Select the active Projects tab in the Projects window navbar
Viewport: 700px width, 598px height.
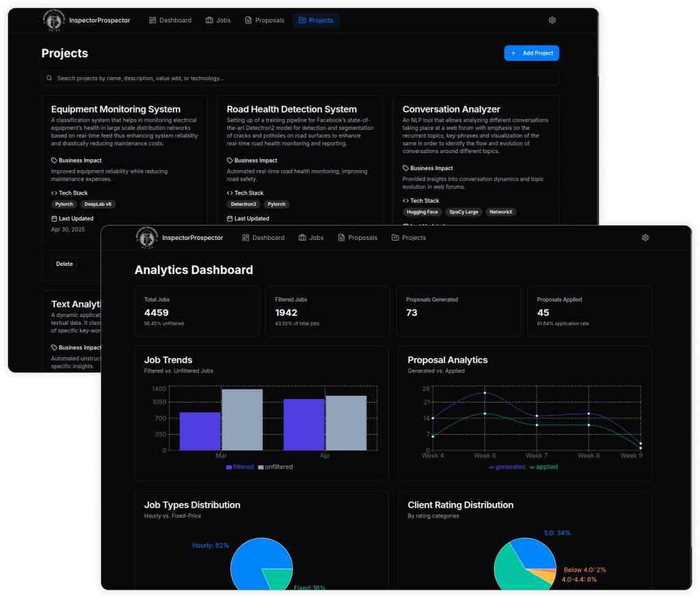pyautogui.click(x=316, y=20)
